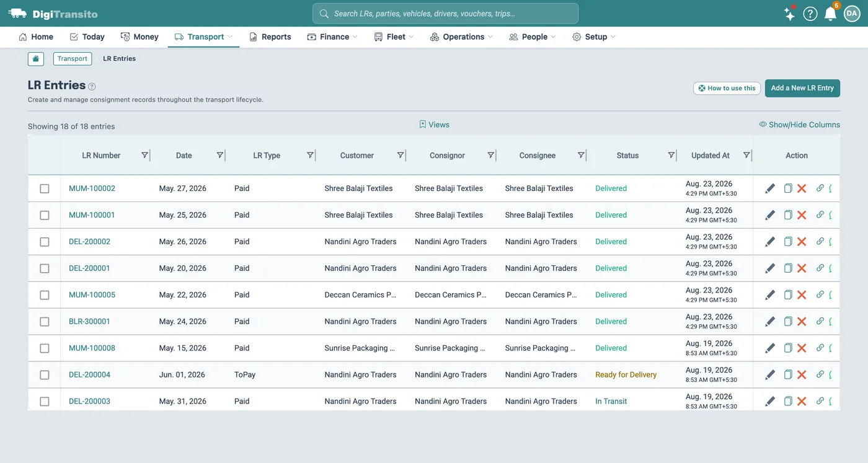Screen dimensions: 868x463
Task: Click the link icon for DEL-200001
Action: 820,268
